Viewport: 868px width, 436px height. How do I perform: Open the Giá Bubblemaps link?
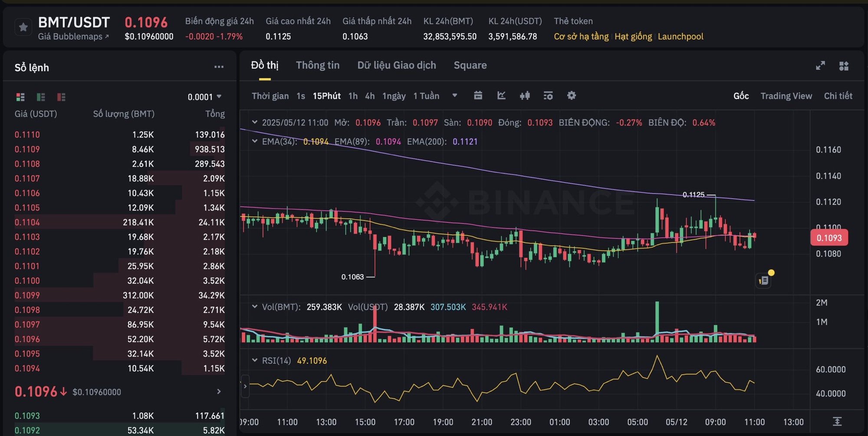pyautogui.click(x=73, y=36)
